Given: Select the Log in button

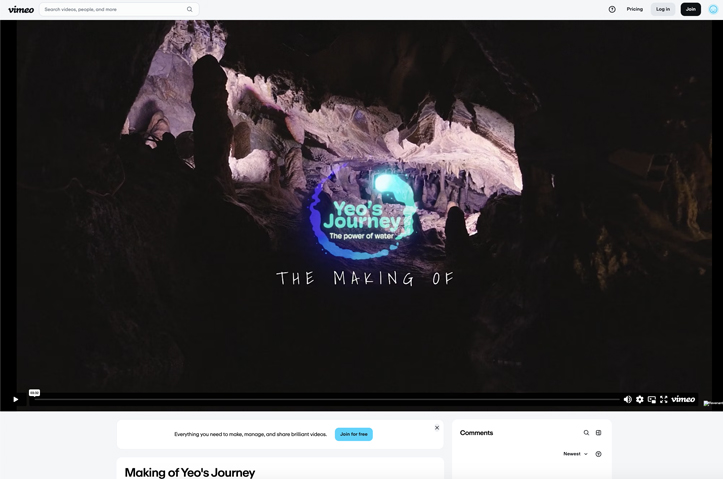Looking at the screenshot, I should [663, 9].
